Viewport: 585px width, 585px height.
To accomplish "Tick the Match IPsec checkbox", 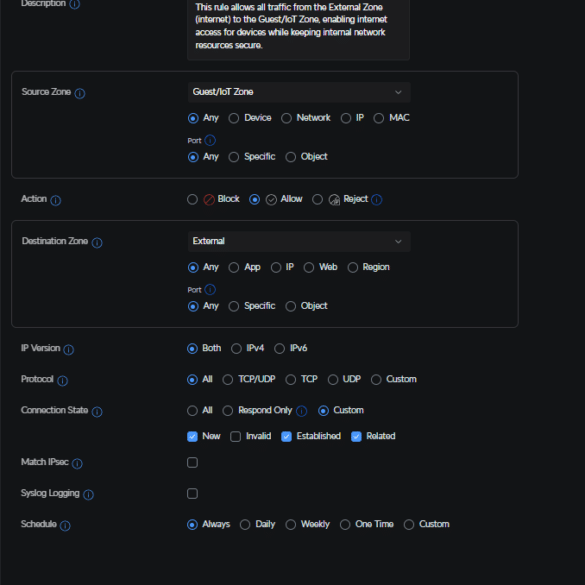I will tap(192, 463).
